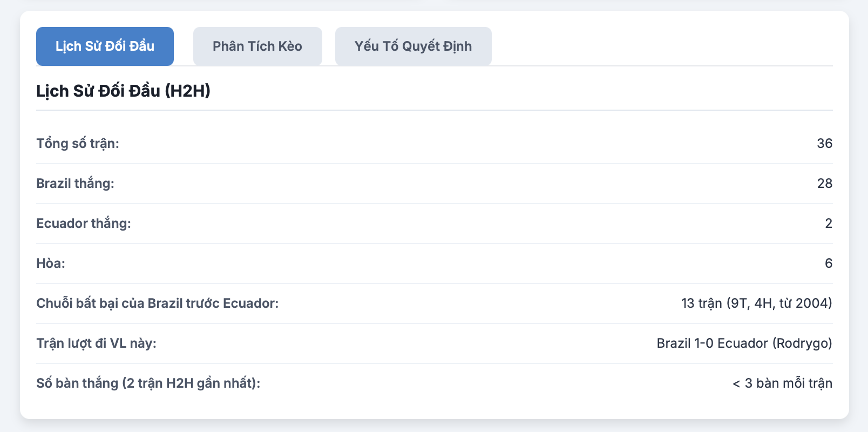868x432 pixels.
Task: Select the Brazil wins value 28
Action: (824, 184)
